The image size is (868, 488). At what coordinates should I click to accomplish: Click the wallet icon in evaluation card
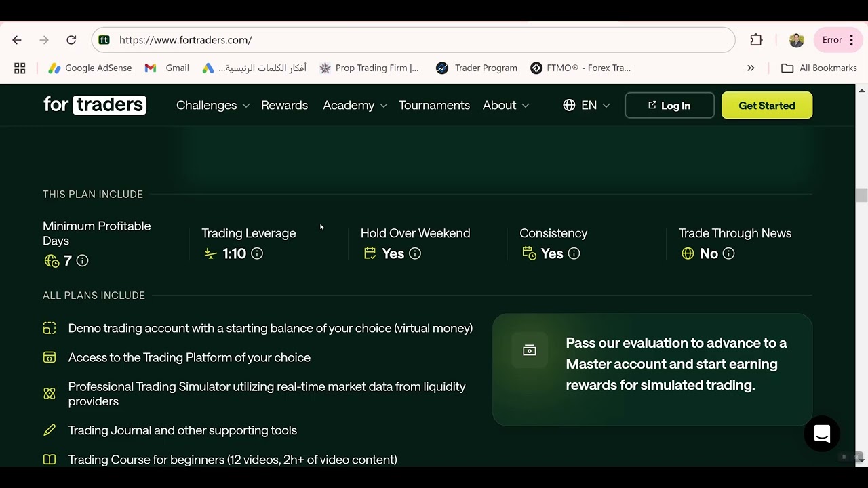point(530,350)
